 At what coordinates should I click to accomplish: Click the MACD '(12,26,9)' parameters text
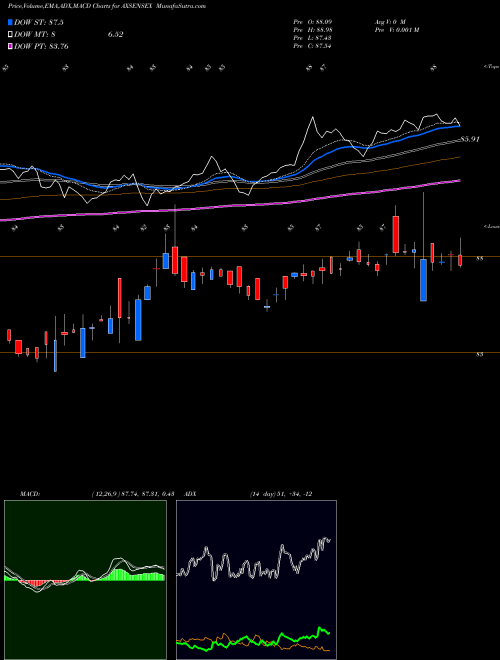104,494
